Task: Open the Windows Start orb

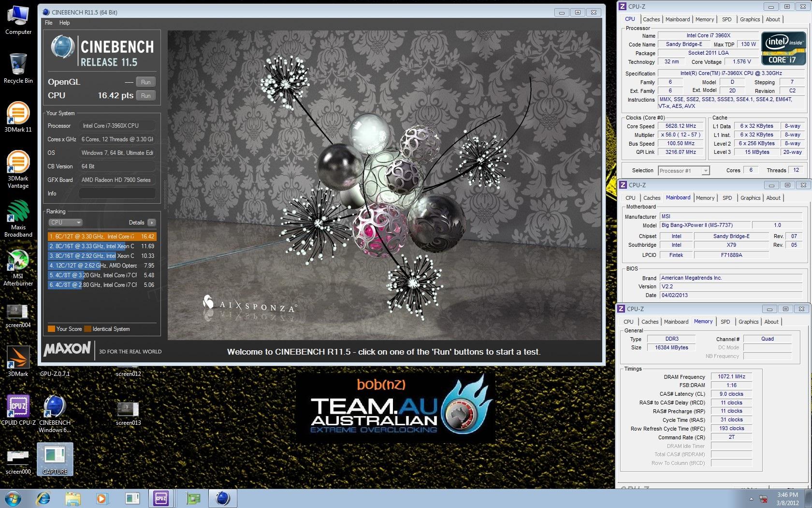Action: click(13, 498)
